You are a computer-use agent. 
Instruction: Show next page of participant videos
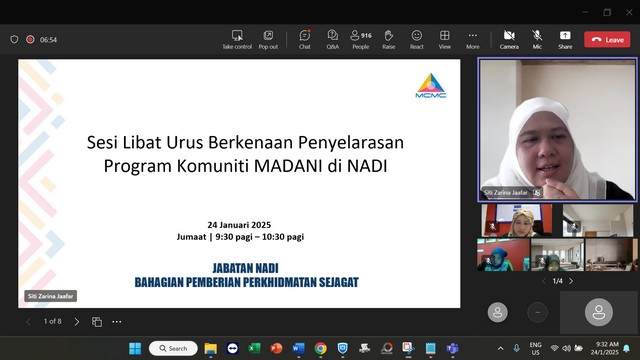coord(571,281)
